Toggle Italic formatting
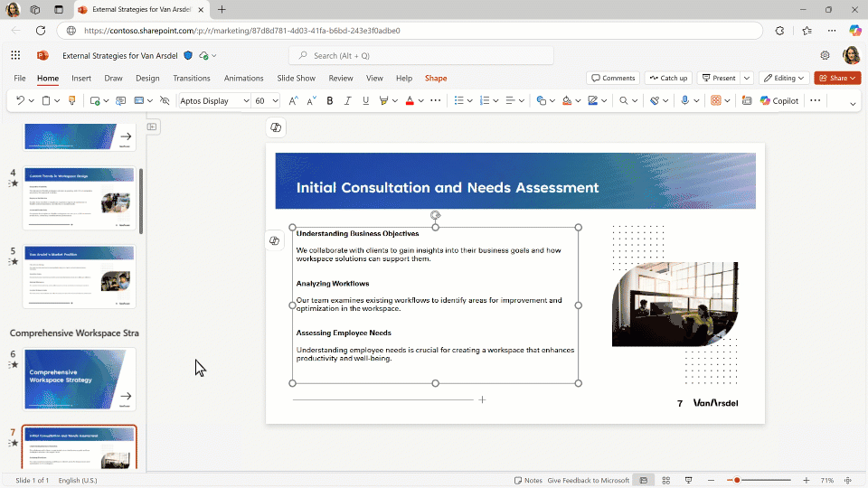This screenshot has height=488, width=868. click(346, 101)
